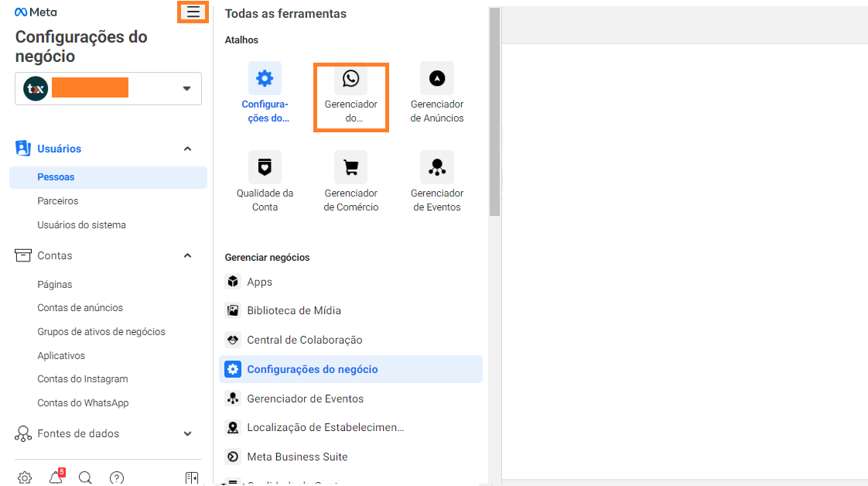Open the help question mark icon
This screenshot has width=868, height=486.
click(x=116, y=477)
